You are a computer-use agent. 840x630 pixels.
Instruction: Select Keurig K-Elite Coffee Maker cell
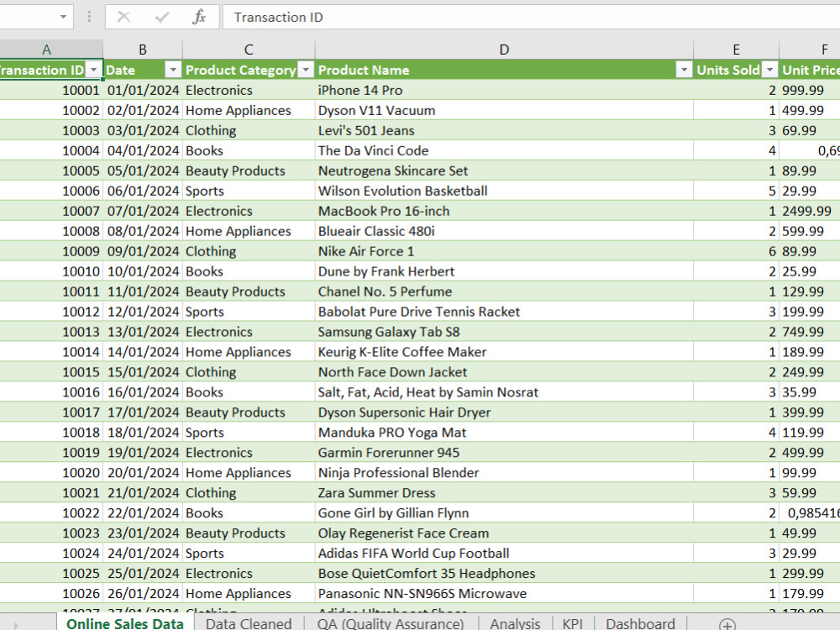pyautogui.click(x=504, y=352)
